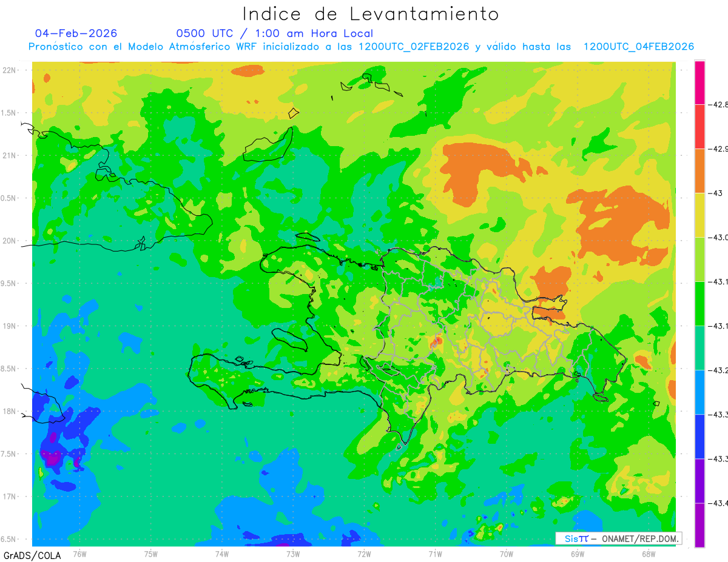Select the orange swatch in the color legend
This screenshot has height=562, width=728.
pyautogui.click(x=699, y=170)
